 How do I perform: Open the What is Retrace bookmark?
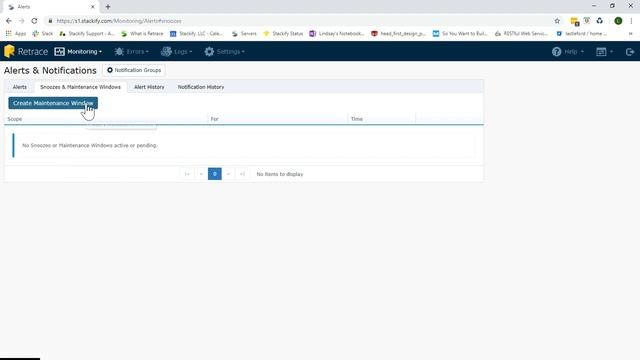coord(142,33)
